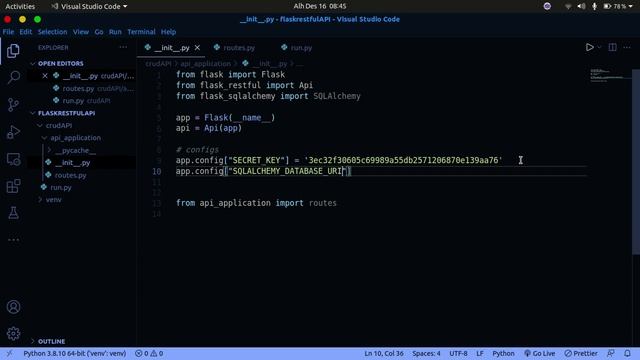
Task: Open the microphone indicator in top bar
Action: (x=594, y=6)
